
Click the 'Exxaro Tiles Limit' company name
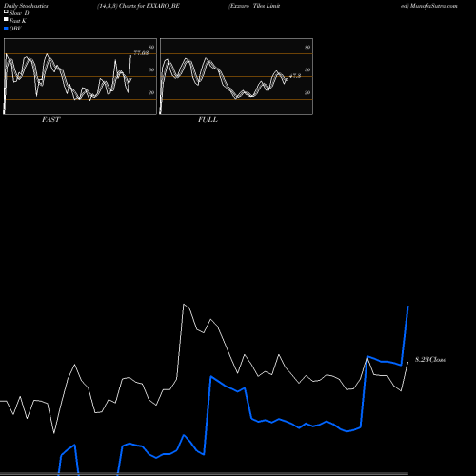pos(254,6)
